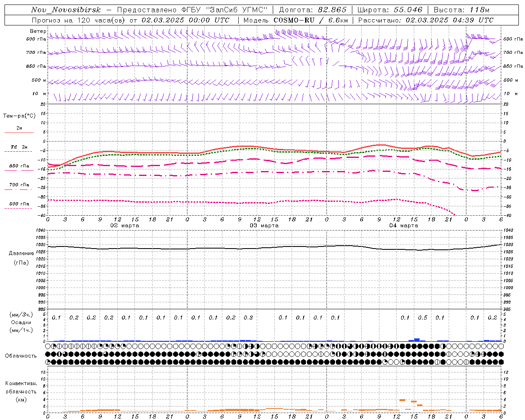Click the Широта: 55.046 value
This screenshot has width=525, height=420.
pyautogui.click(x=390, y=10)
